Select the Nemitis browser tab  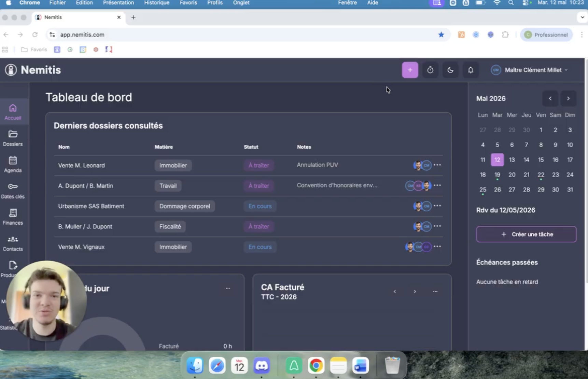coord(79,17)
